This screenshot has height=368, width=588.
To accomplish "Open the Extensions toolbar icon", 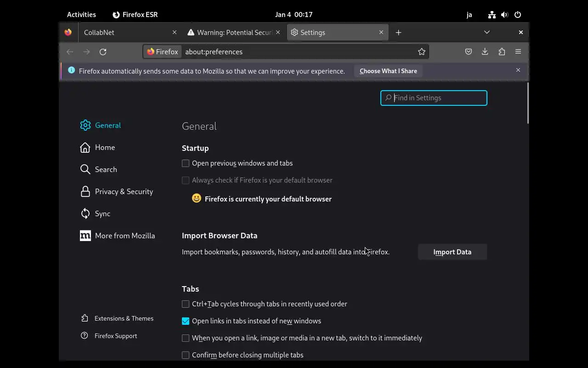I will [502, 52].
